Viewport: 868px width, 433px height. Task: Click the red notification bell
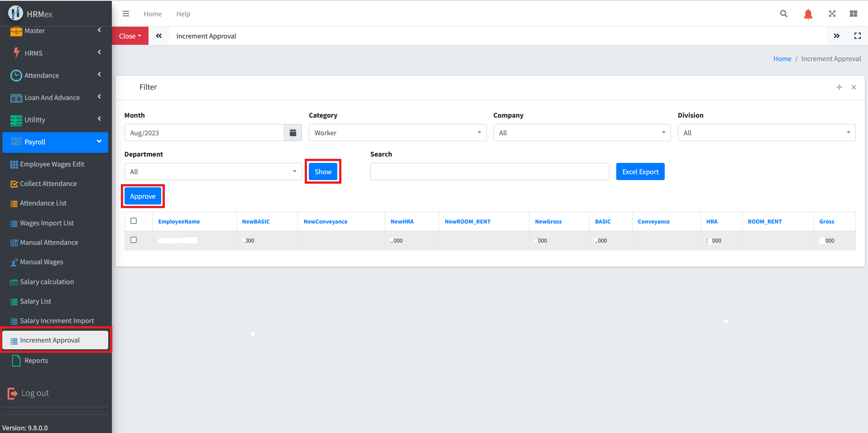(808, 14)
